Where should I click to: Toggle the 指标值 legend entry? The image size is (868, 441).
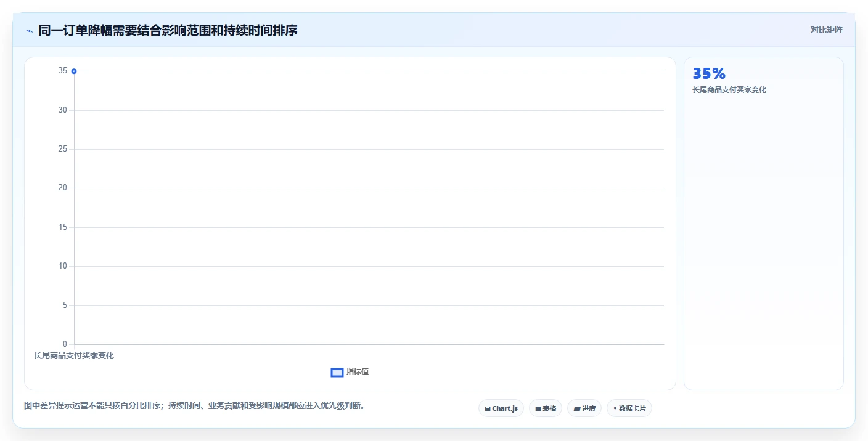point(350,372)
